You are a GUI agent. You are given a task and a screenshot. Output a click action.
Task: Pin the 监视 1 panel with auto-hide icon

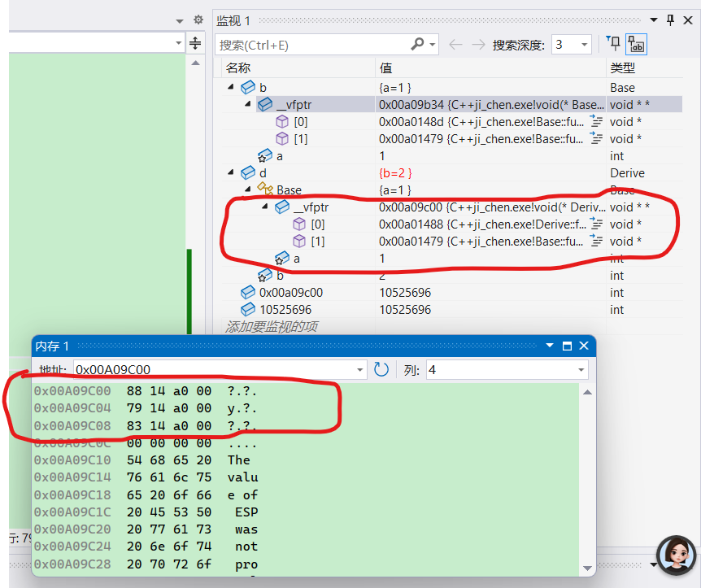click(x=670, y=20)
